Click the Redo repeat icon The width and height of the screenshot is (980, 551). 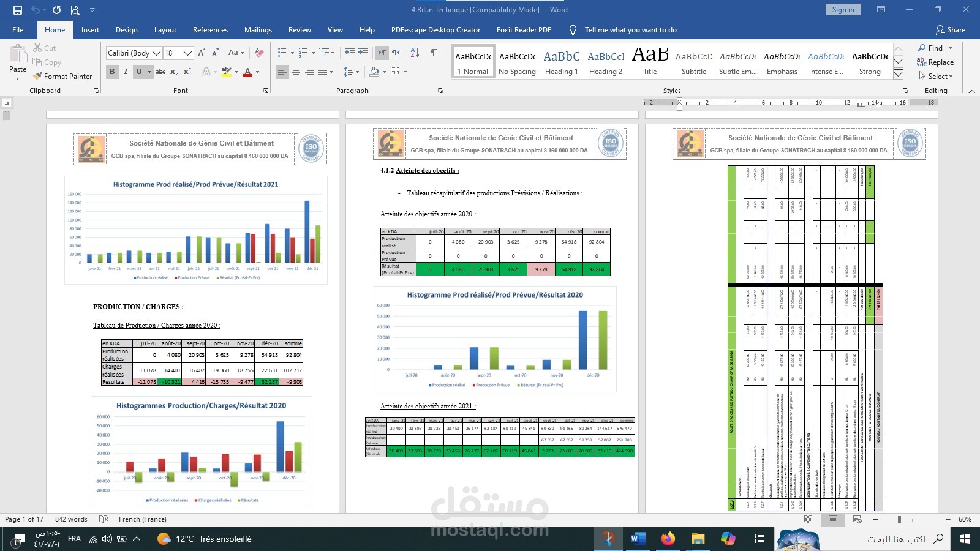click(x=56, y=10)
